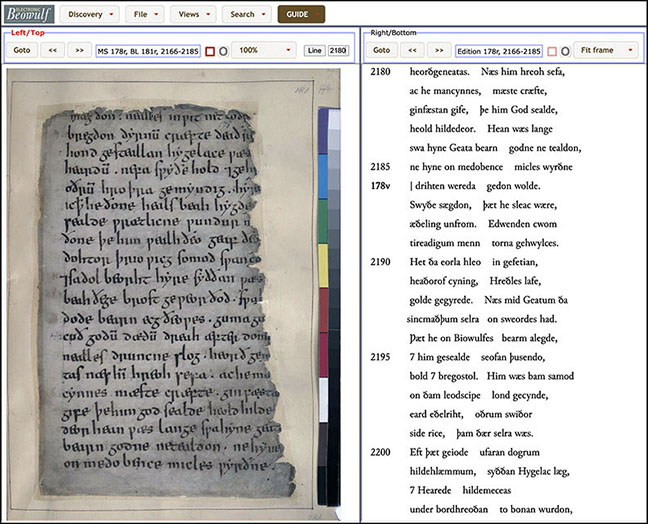
Task: Click the green patch on color scale
Action: 323,222
